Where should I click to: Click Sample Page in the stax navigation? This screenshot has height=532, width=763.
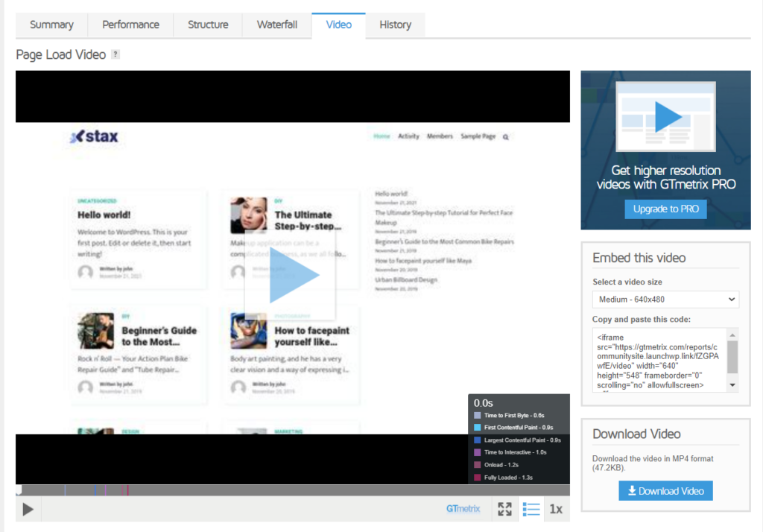(x=478, y=136)
